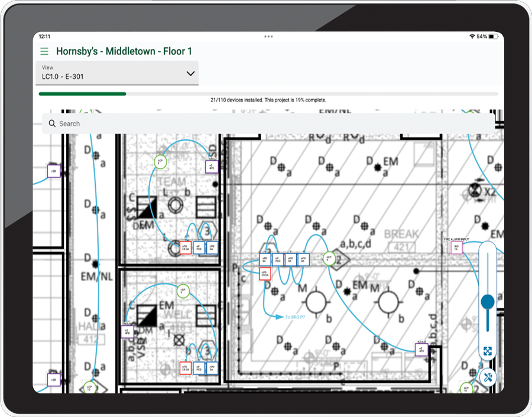Select the green nCP device in Break room
The height and width of the screenshot is (417, 532).
coord(329,258)
